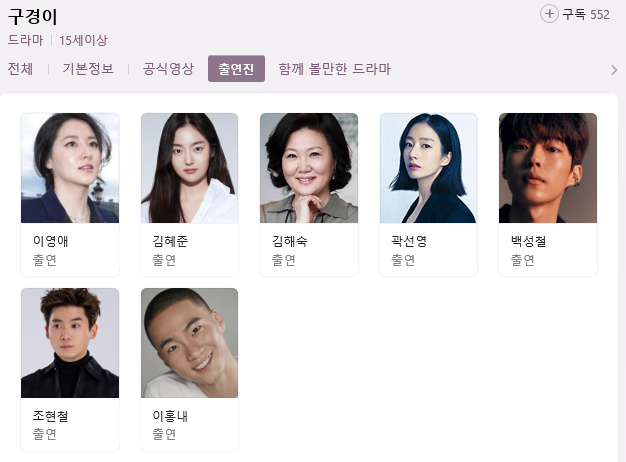Open 함께 볼만한 드라마 tab
Screen dimensions: 626x462
335,69
